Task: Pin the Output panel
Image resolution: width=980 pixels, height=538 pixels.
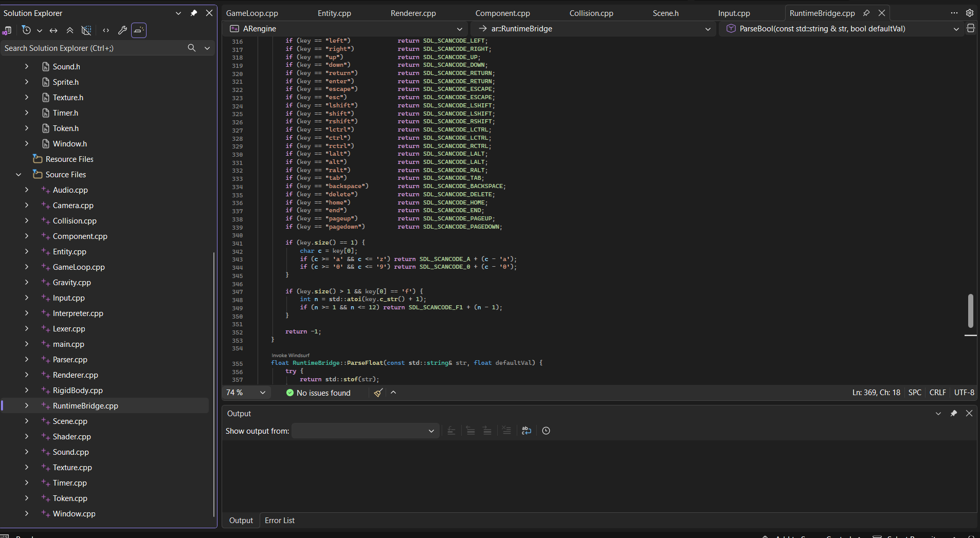Action: (954, 413)
